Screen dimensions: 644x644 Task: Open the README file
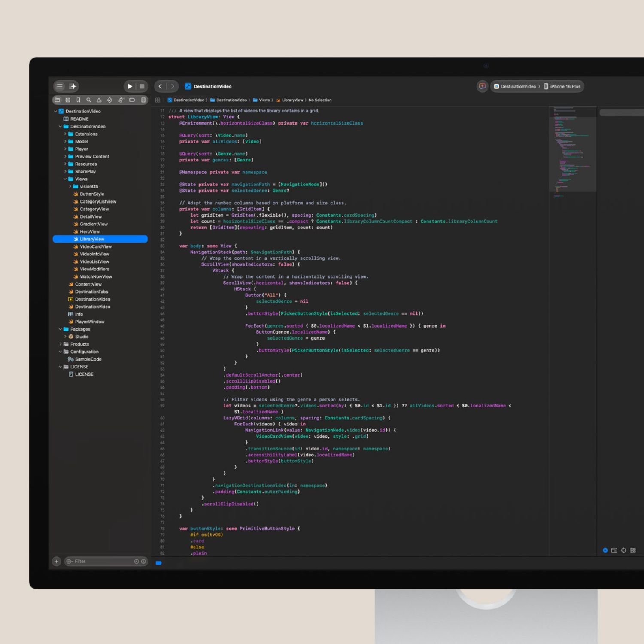(76, 119)
